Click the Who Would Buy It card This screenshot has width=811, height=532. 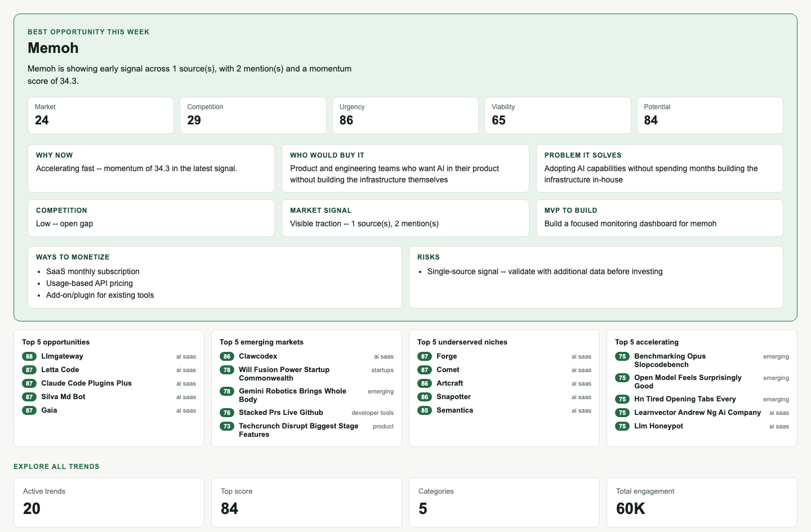(405, 168)
